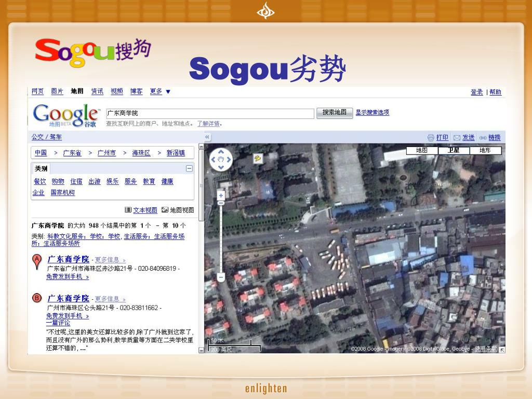Image resolution: width=532 pixels, height=399 pixels.
Task: Open the 更多 dropdown menu
Action: 160,91
